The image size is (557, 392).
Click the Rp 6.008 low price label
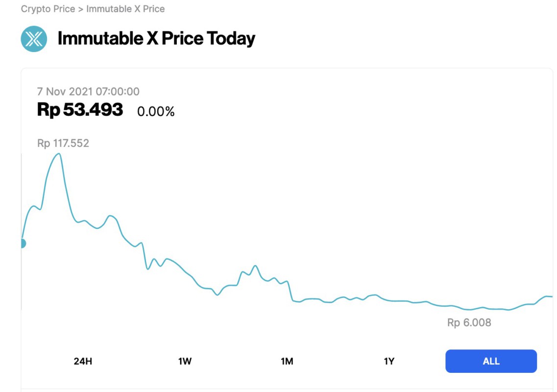pos(468,322)
